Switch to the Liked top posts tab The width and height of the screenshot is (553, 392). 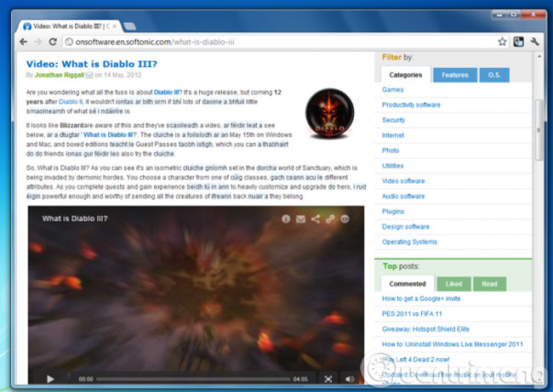453,284
